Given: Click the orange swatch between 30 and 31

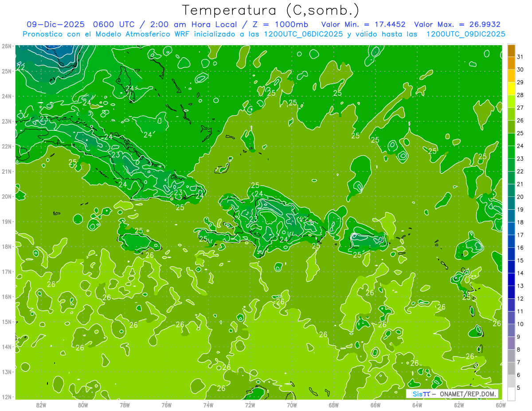Looking at the screenshot, I should pos(511,63).
